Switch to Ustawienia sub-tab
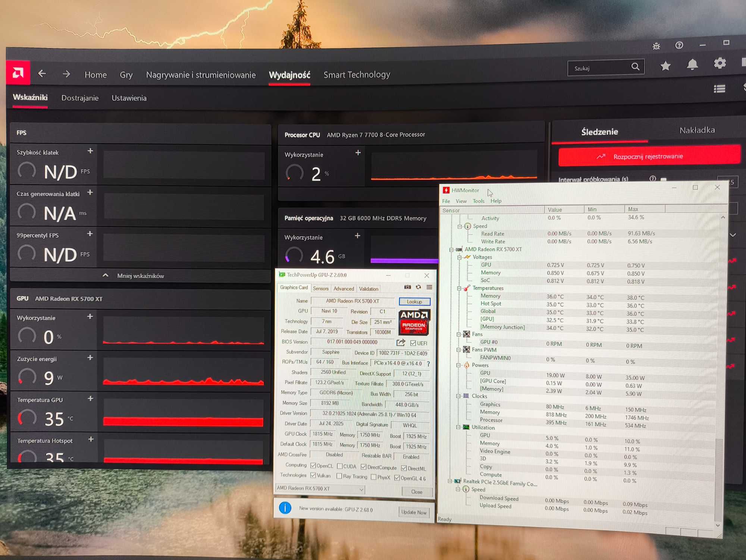Screen dimensions: 746x560 (129, 98)
